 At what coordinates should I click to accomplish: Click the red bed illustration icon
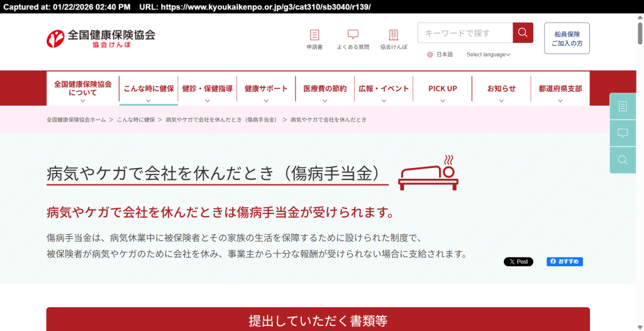coord(428,172)
